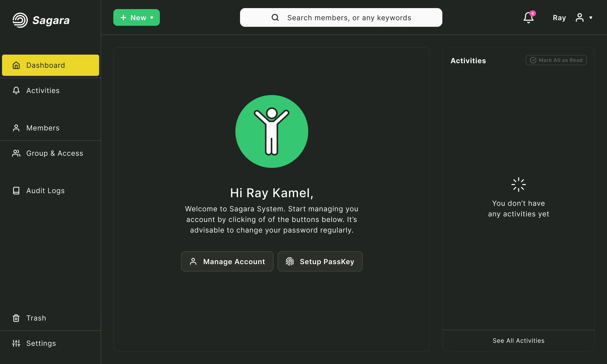This screenshot has height=364, width=607.
Task: Click the Manage Account button
Action: tap(227, 261)
